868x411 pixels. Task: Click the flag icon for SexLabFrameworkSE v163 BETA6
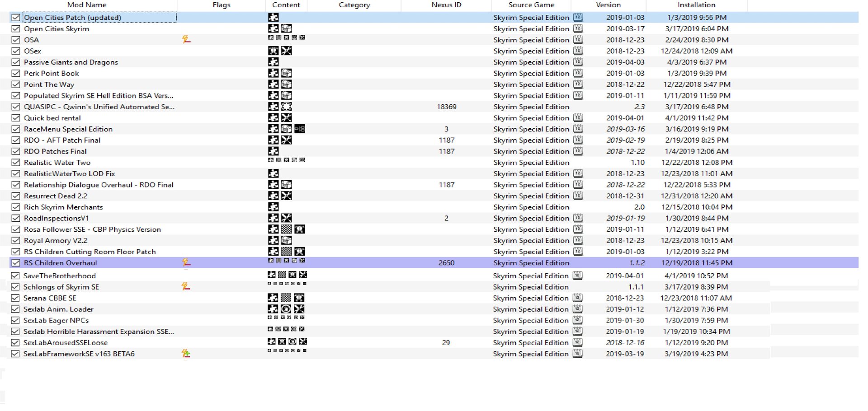click(x=185, y=353)
